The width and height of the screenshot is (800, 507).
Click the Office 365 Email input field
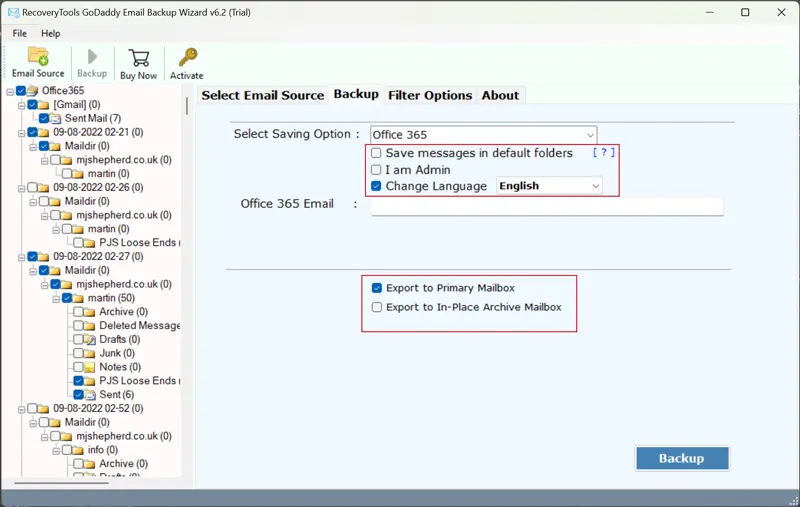click(547, 206)
